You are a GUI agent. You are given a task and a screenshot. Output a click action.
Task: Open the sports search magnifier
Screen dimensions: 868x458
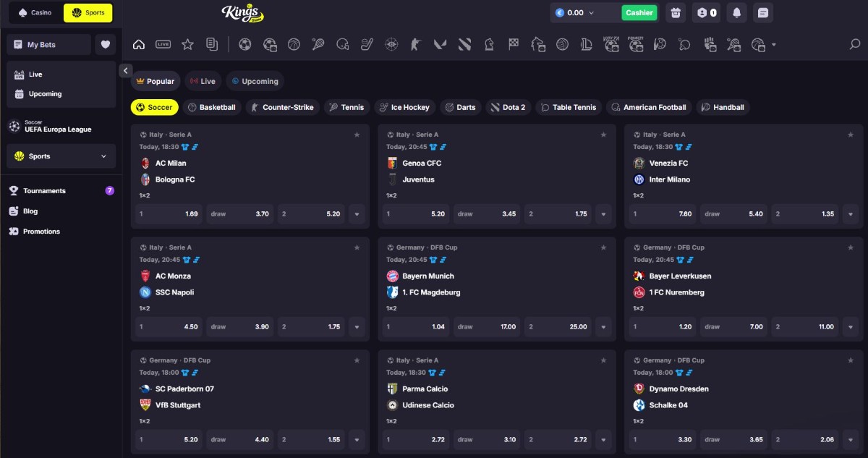point(854,44)
